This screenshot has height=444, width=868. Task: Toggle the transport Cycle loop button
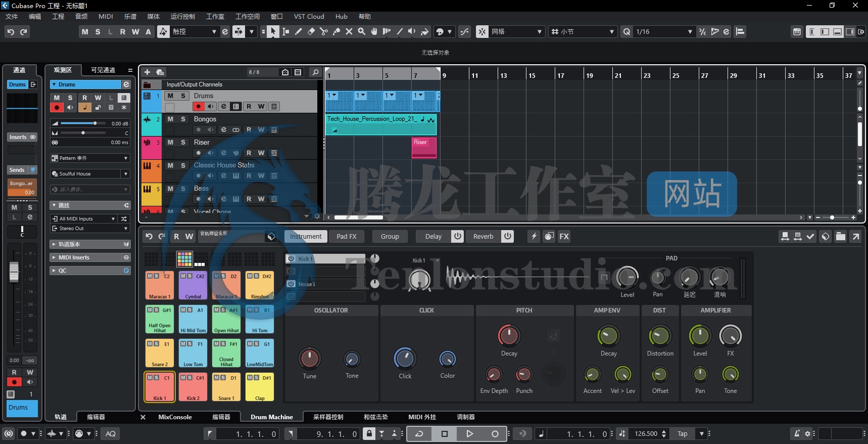click(419, 433)
